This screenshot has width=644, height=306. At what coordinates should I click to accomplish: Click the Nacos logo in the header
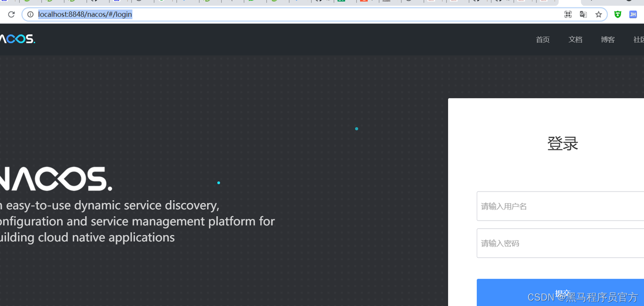click(17, 39)
